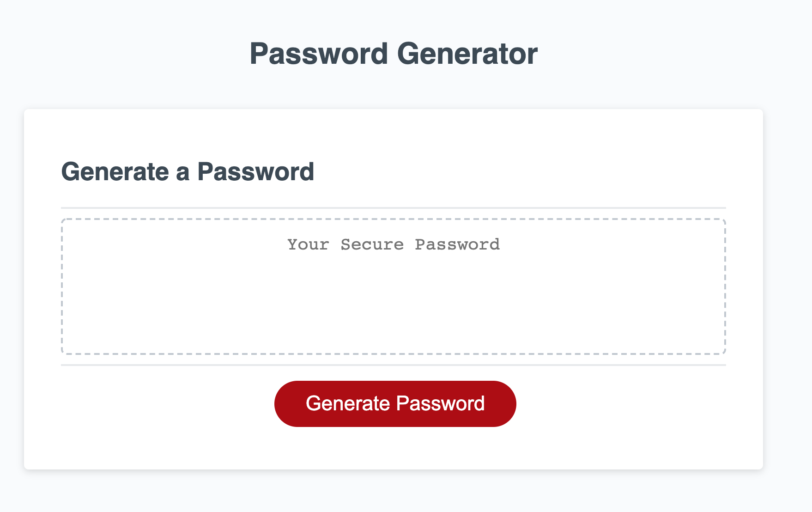812x512 pixels.
Task: Click the red Generate Password button
Action: (395, 403)
